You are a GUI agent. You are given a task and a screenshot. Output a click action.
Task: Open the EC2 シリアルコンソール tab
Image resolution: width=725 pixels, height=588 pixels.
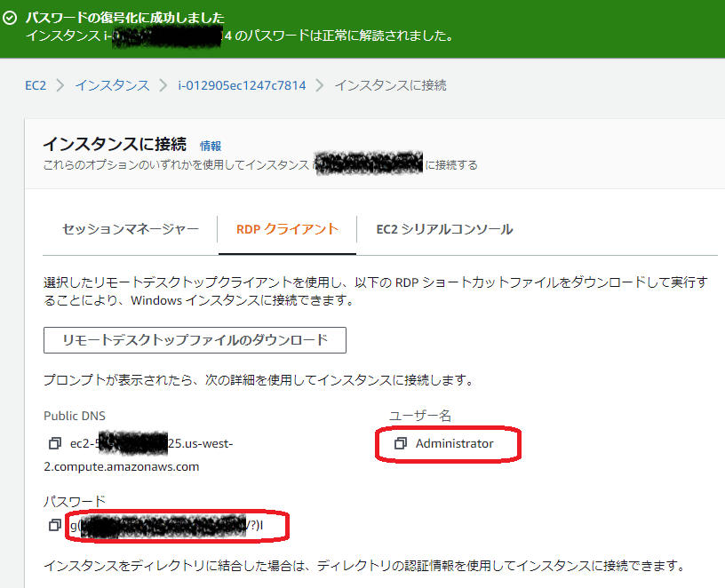point(444,229)
